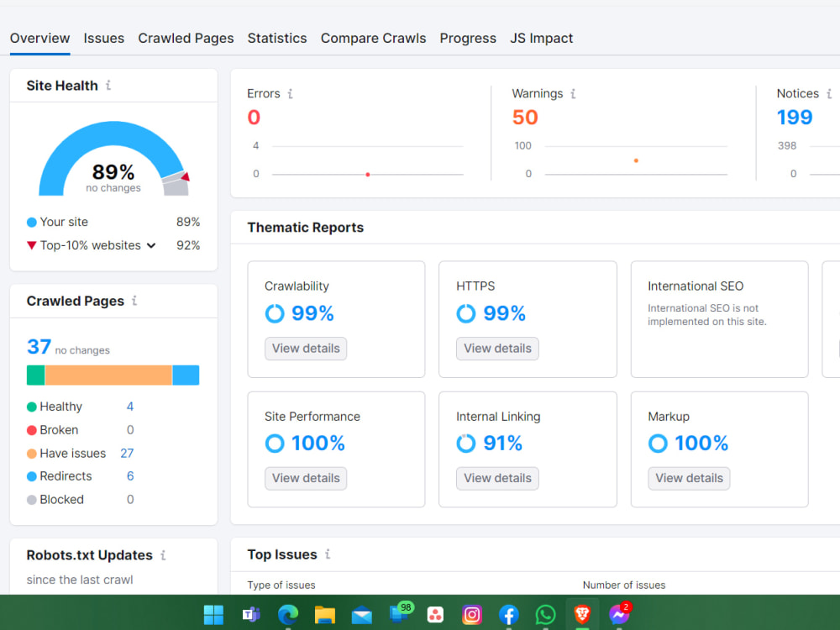The image size is (840, 630).
Task: View details for Crawlability report
Action: point(306,349)
